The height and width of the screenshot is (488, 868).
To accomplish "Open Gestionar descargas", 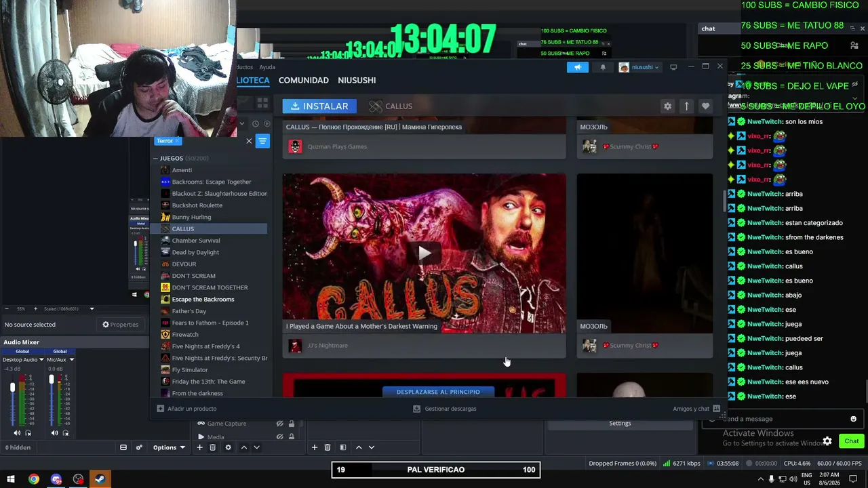I will coord(444,409).
